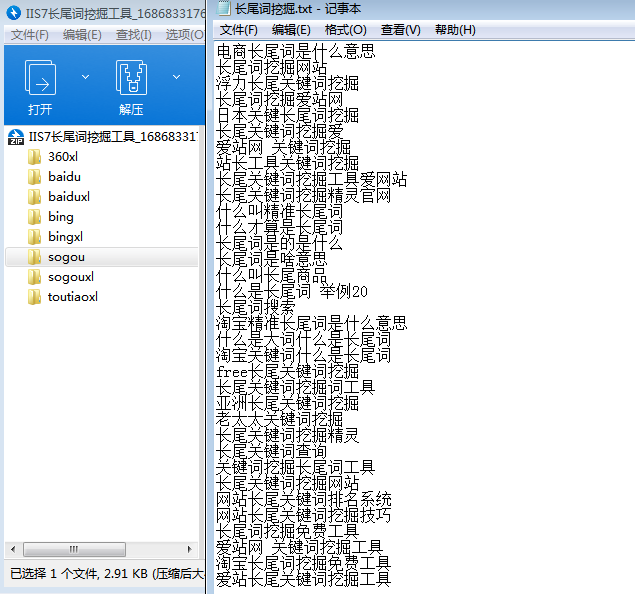This screenshot has width=635, height=594.
Task: Select the baiduxl tree item label
Action: [x=69, y=197]
